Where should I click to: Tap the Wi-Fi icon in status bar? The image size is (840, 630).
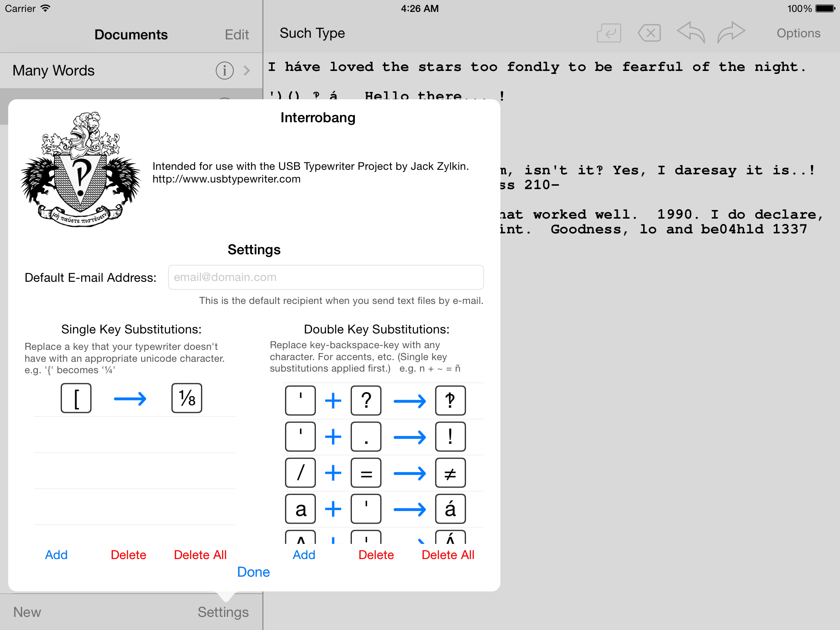point(46,8)
